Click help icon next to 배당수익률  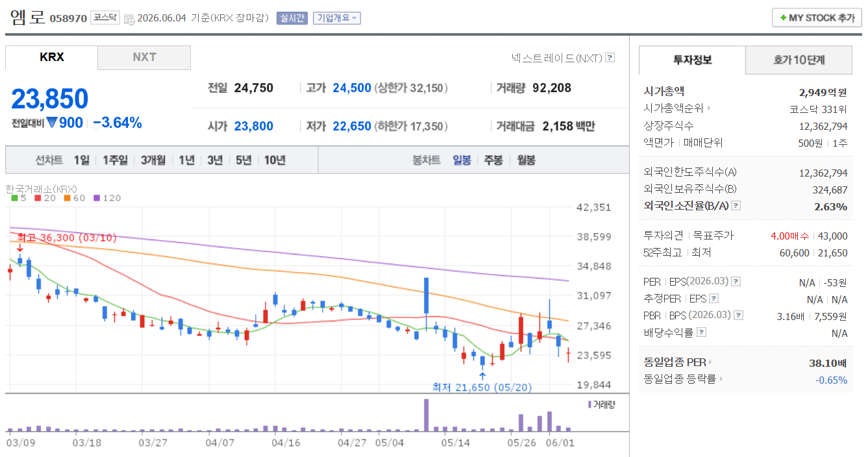(701, 332)
